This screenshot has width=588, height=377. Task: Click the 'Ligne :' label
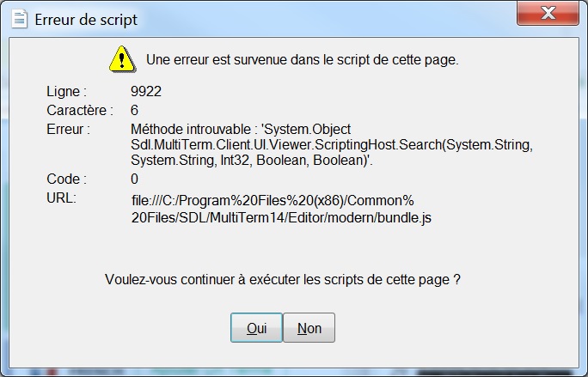(x=67, y=91)
